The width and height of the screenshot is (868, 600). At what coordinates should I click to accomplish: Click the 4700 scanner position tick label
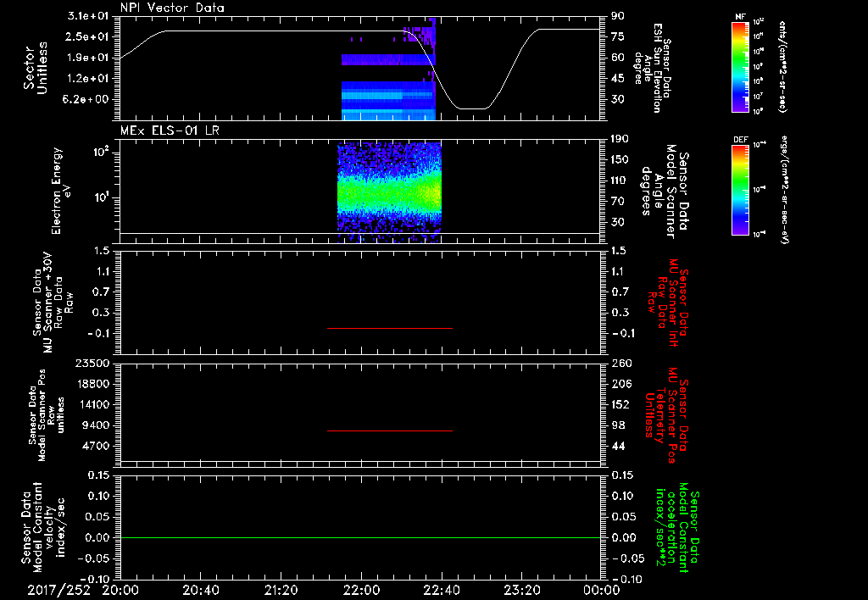tap(97, 446)
